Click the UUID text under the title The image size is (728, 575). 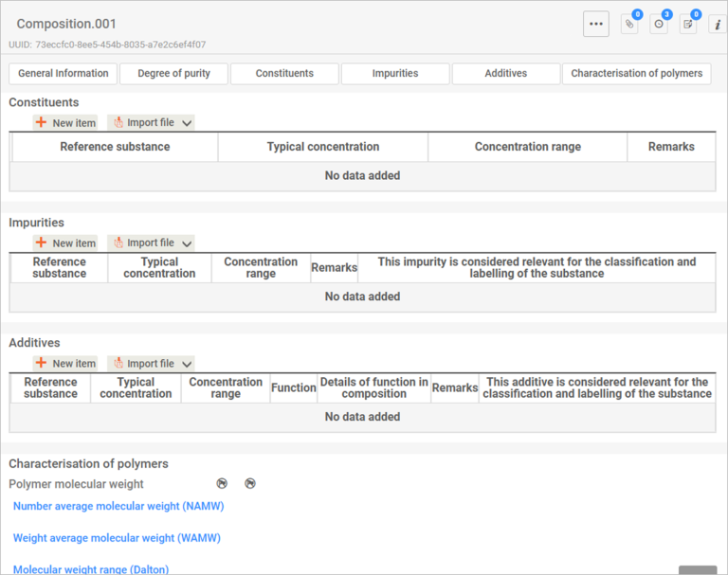(x=107, y=45)
